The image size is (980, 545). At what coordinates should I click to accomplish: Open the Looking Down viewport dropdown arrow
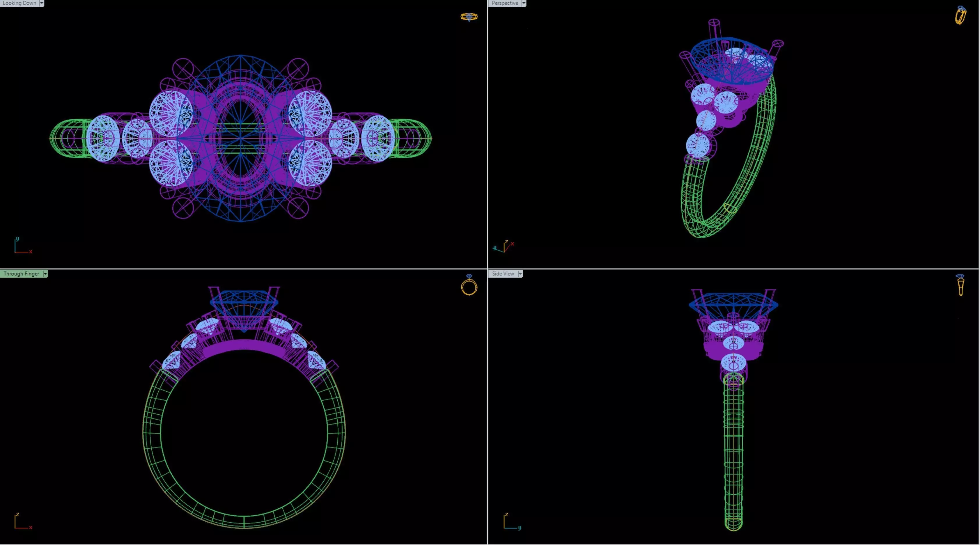click(42, 3)
